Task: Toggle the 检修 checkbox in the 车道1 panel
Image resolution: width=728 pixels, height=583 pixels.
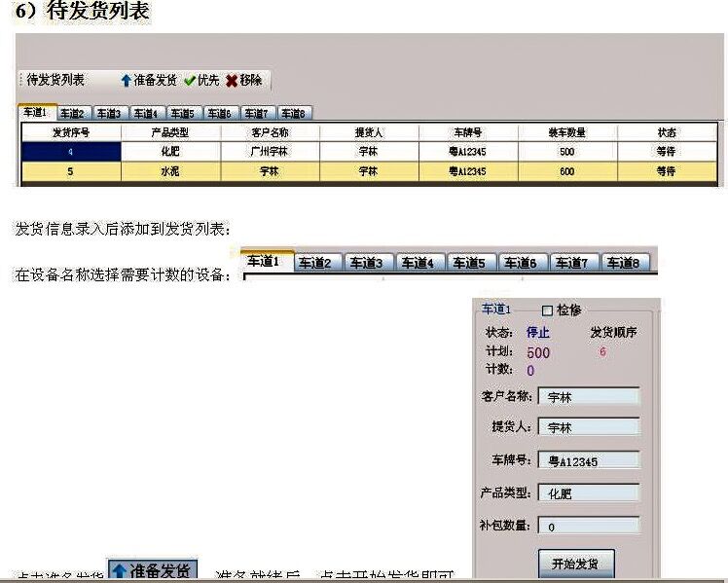Action: [547, 310]
